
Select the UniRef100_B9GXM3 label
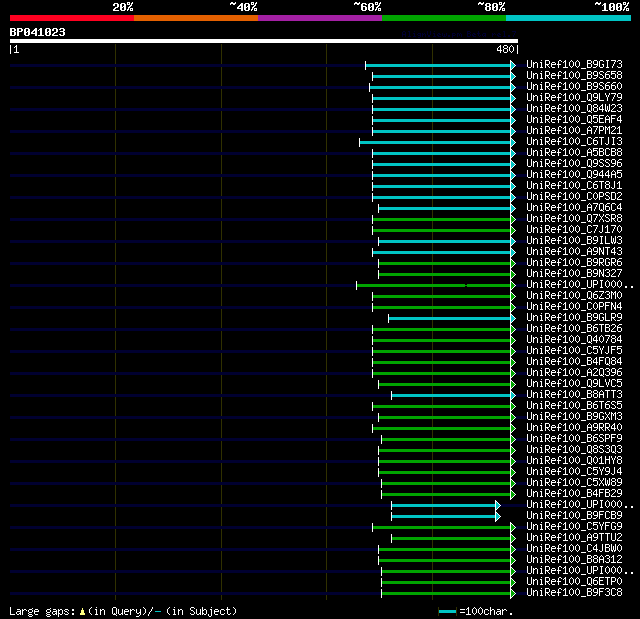click(574, 417)
